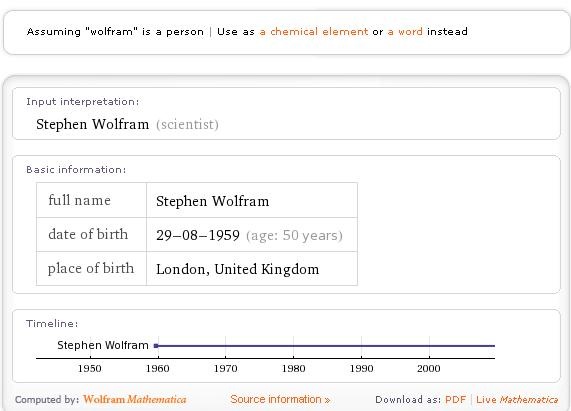Click the 1980 timeline axis label

[294, 368]
